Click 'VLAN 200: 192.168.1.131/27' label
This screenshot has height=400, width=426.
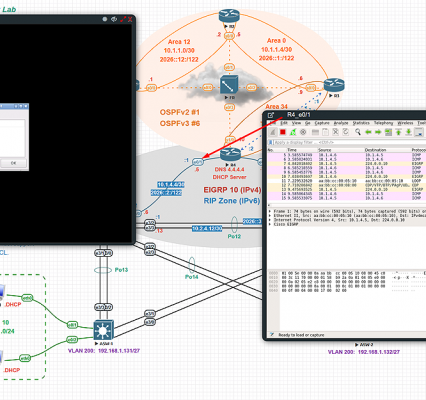pyautogui.click(x=104, y=351)
